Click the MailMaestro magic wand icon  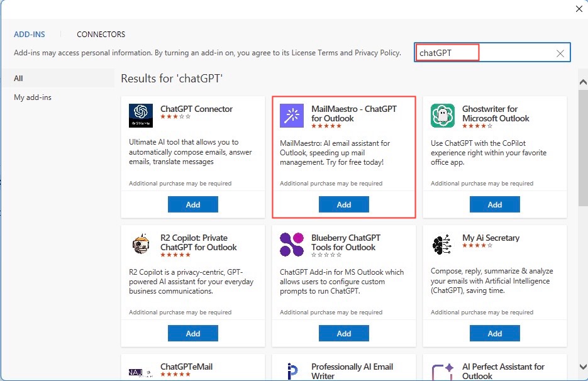(x=292, y=116)
